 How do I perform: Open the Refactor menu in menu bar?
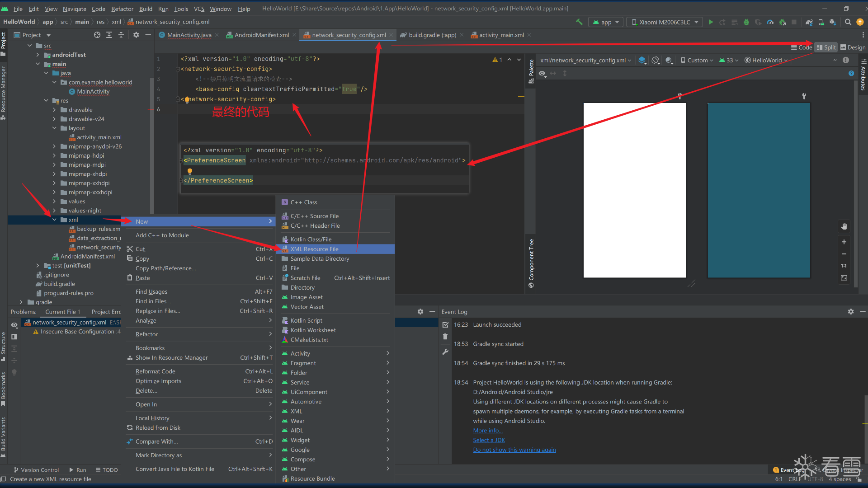pyautogui.click(x=122, y=9)
